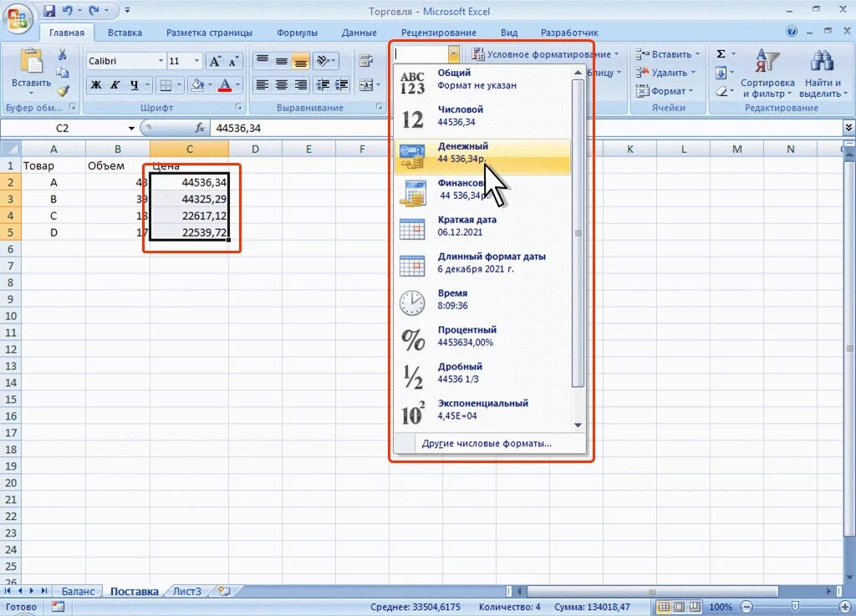Save the workbook with floppy icon

49,10
